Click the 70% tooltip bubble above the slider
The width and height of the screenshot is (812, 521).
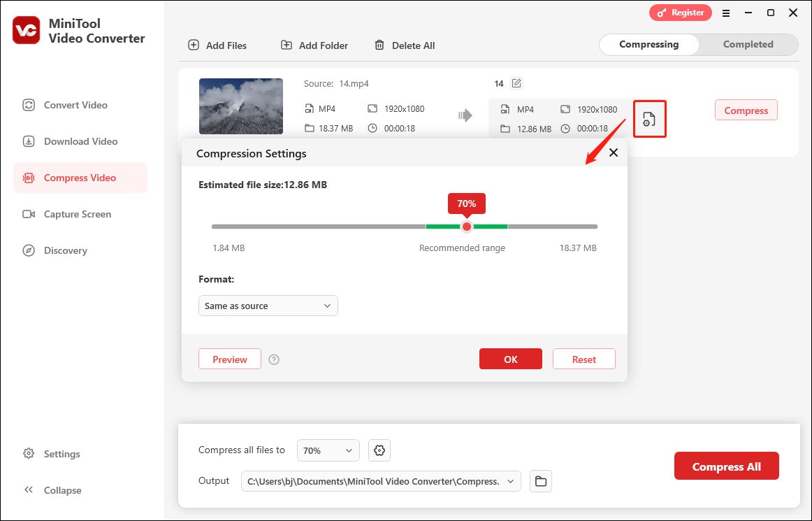467,204
